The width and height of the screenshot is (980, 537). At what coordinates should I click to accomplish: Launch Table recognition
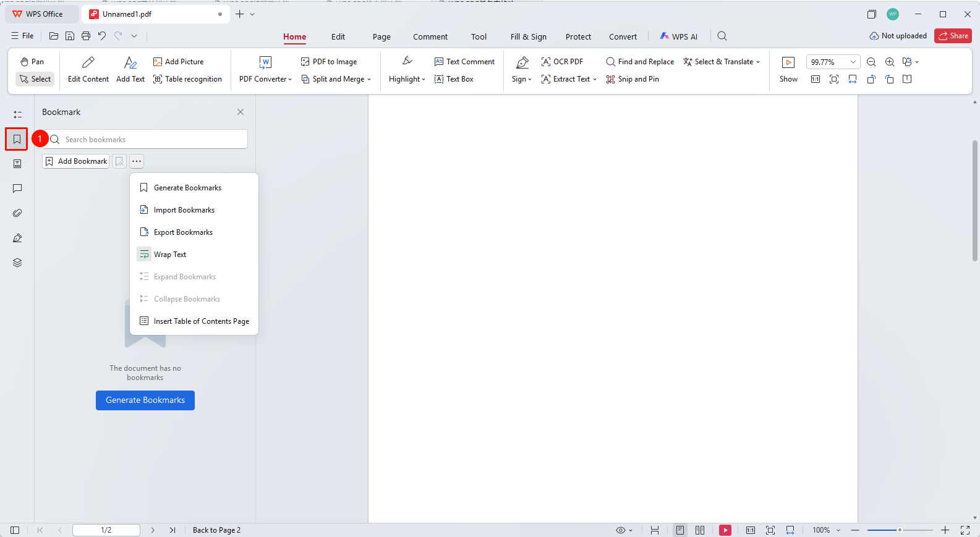tap(187, 79)
